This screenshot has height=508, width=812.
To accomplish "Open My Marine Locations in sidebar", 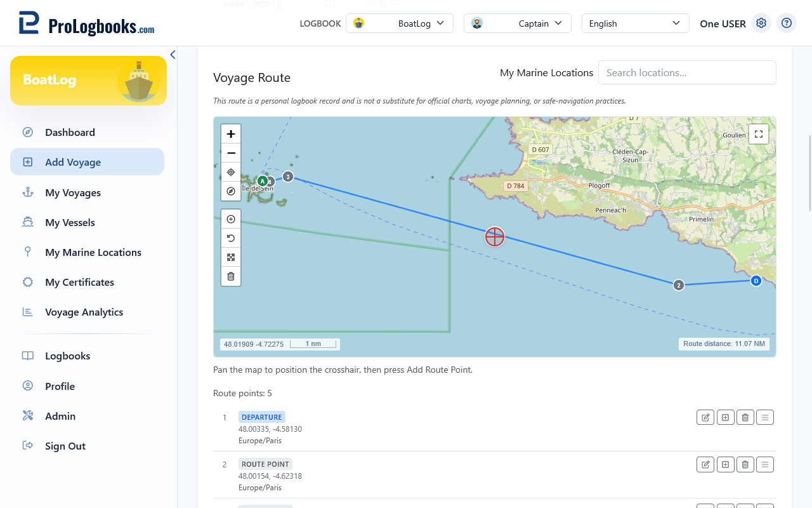I will (x=87, y=252).
